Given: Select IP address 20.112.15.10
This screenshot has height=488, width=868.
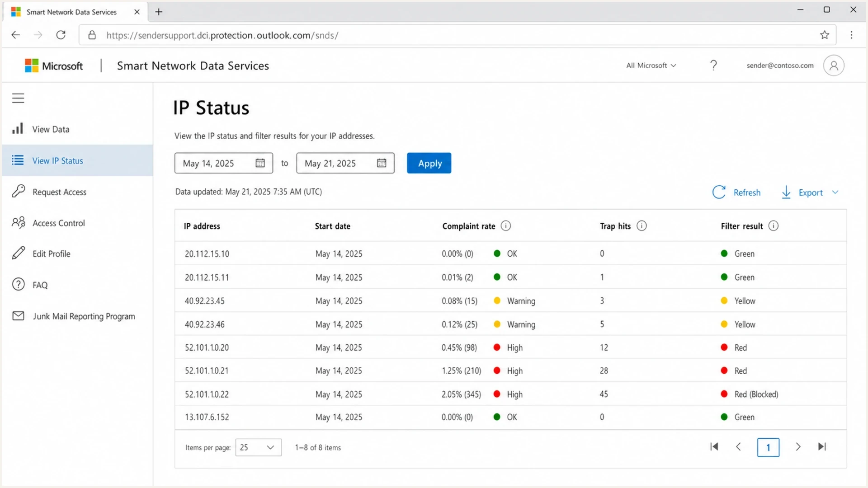Looking at the screenshot, I should [x=207, y=253].
